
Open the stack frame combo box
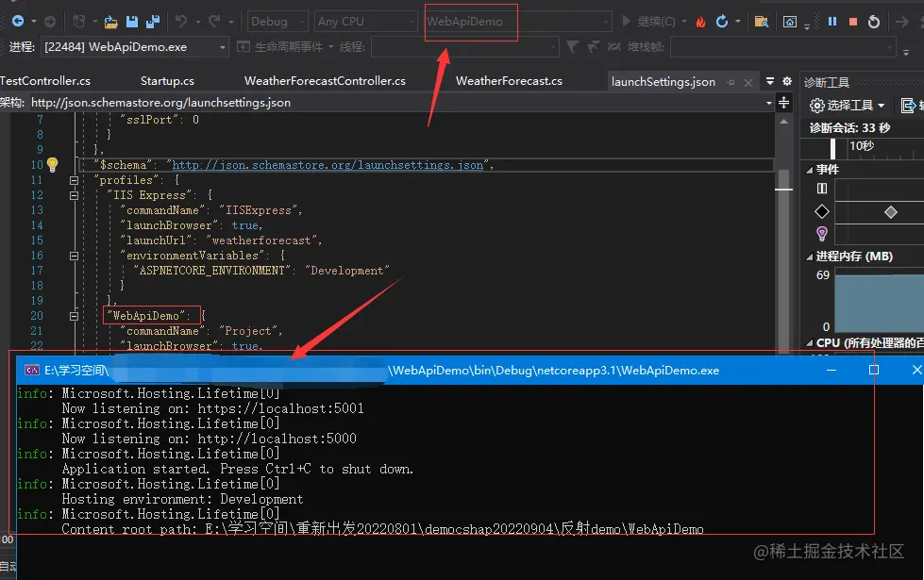pos(782,46)
